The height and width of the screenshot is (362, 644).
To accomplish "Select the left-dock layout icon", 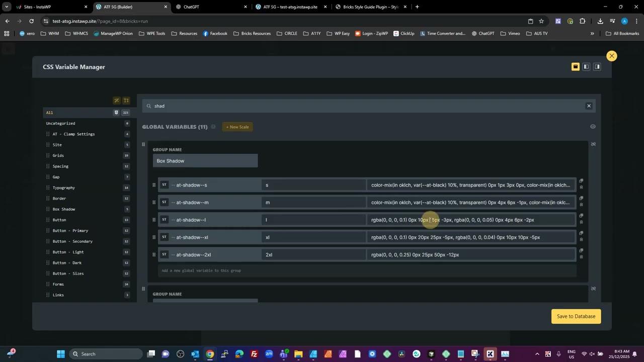I will (x=586, y=67).
